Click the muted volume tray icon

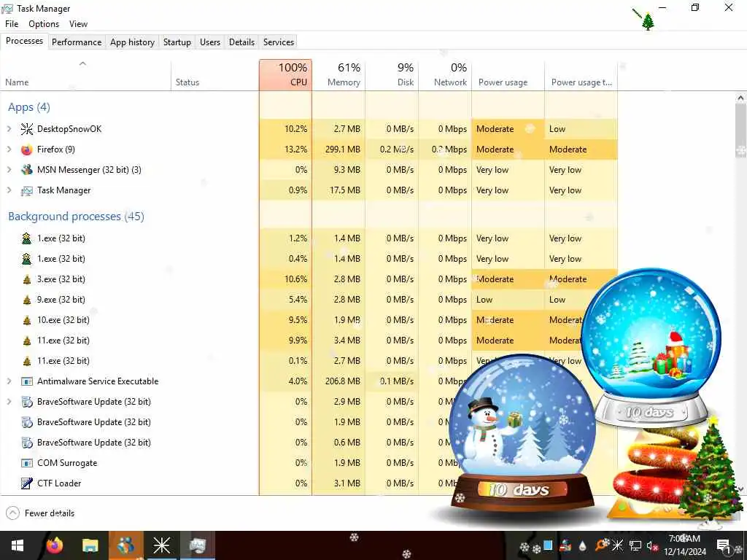(651, 545)
